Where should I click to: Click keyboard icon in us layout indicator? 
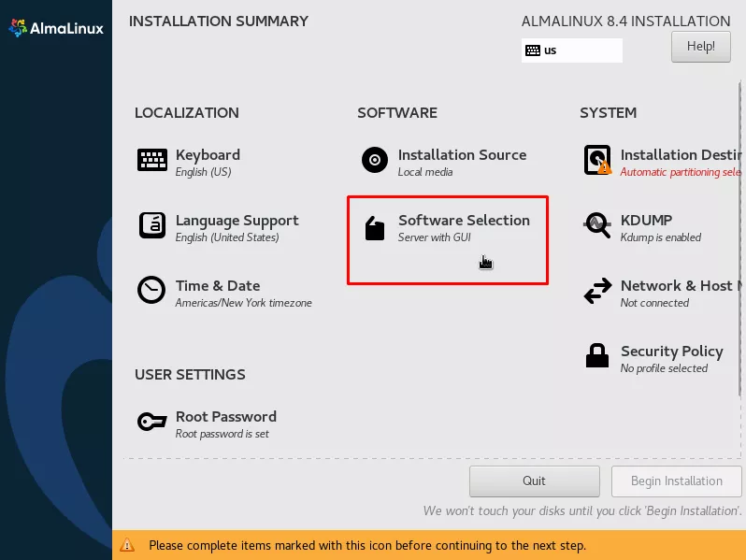pos(532,50)
